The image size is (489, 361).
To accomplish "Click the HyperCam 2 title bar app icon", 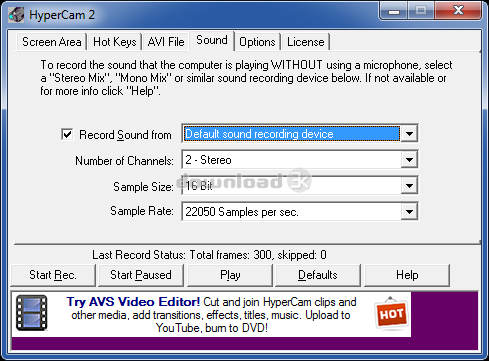I will (16, 15).
